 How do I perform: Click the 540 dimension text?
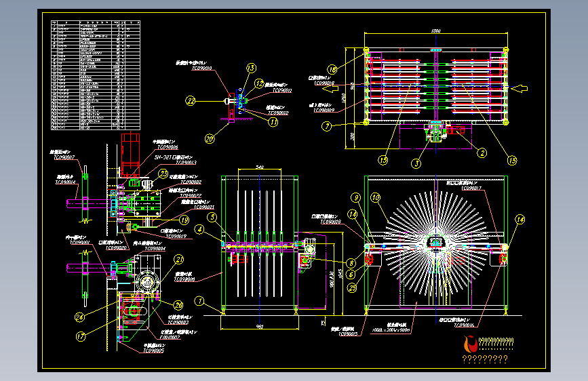[260, 167]
